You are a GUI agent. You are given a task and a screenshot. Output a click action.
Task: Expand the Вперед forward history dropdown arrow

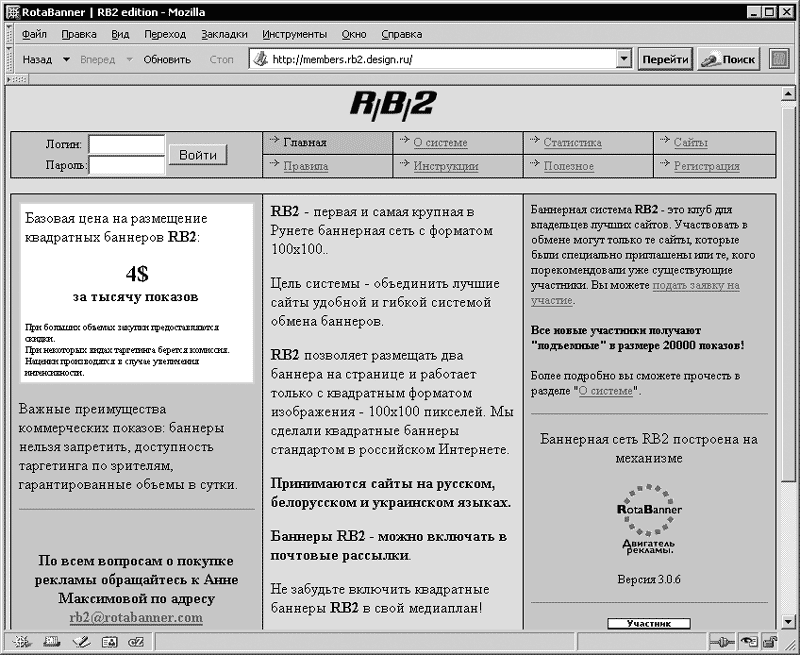point(129,59)
